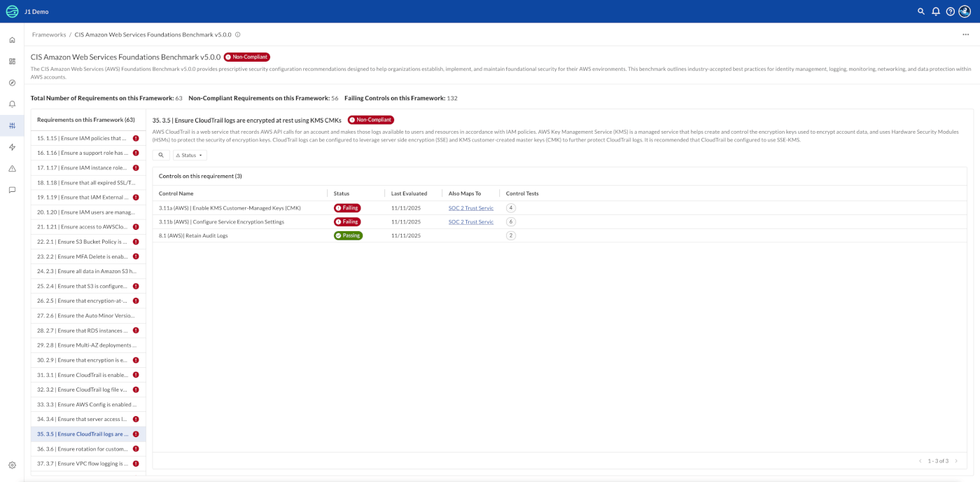Select requirement 34. 3.4 server access logging
The image size is (980, 482).
pos(88,419)
